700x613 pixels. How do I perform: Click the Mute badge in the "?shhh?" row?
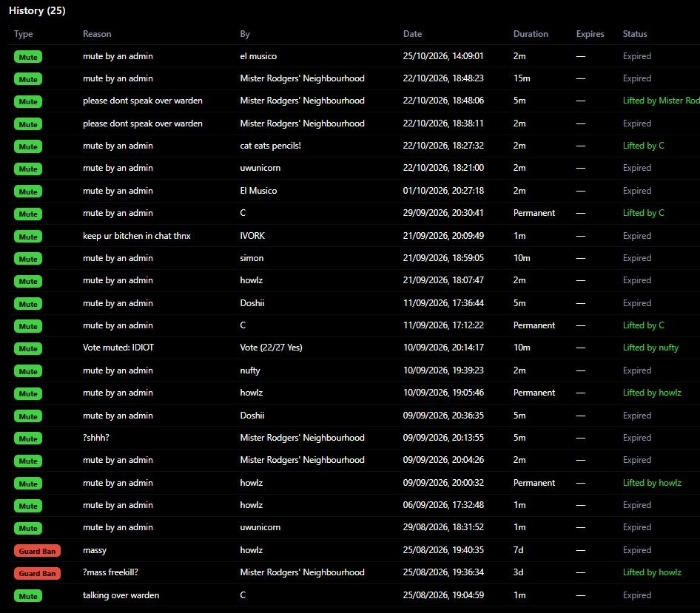[28, 438]
